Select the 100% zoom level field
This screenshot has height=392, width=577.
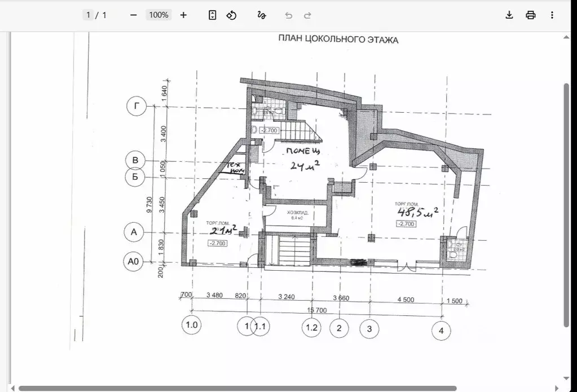click(x=158, y=15)
